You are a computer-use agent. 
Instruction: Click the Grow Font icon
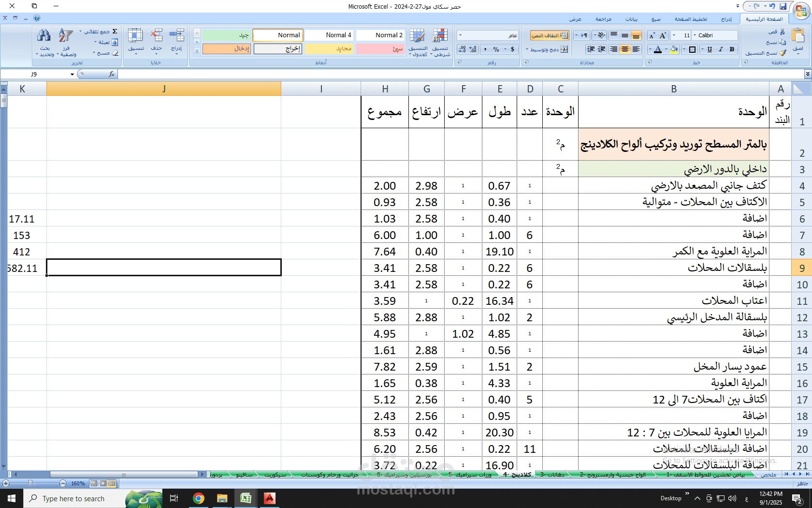click(x=663, y=35)
